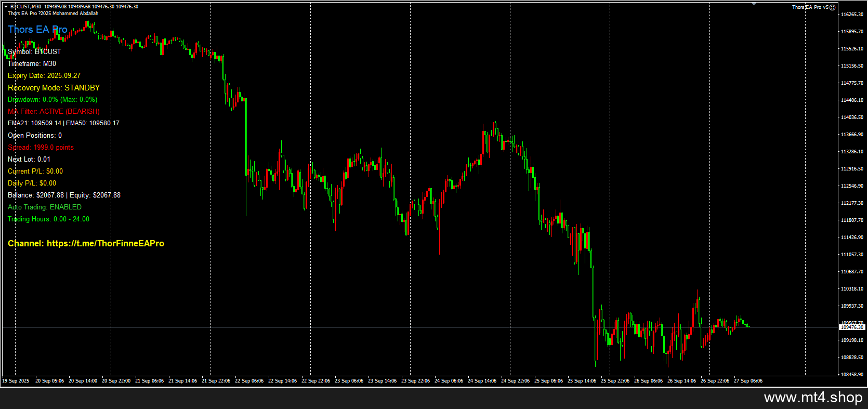Click the 113286.10 price scale label
This screenshot has width=868, height=409.
[852, 152]
